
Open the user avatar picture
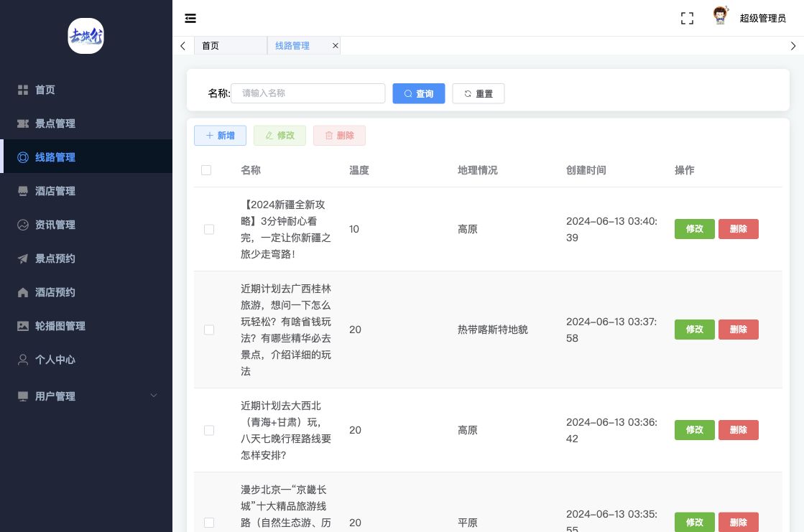click(x=721, y=16)
